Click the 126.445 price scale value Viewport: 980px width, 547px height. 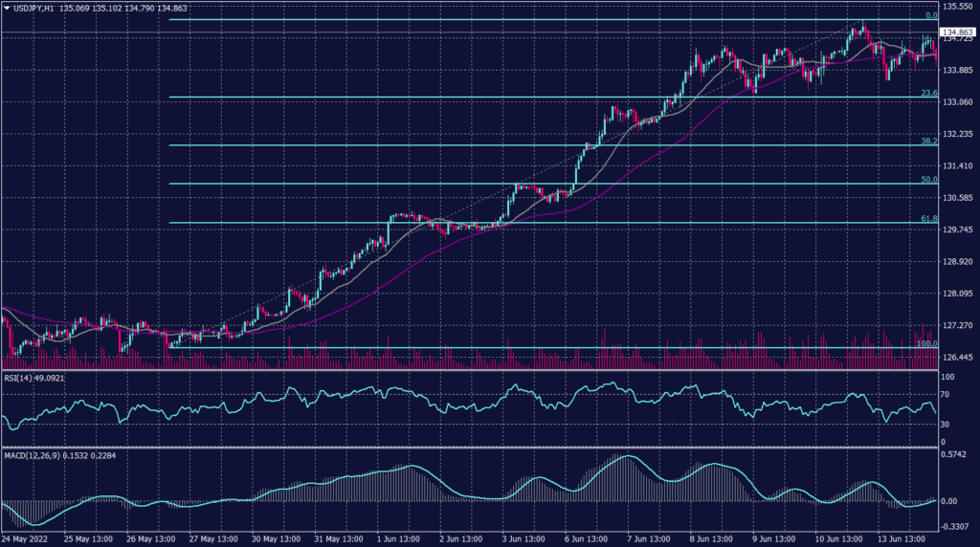pyautogui.click(x=957, y=357)
